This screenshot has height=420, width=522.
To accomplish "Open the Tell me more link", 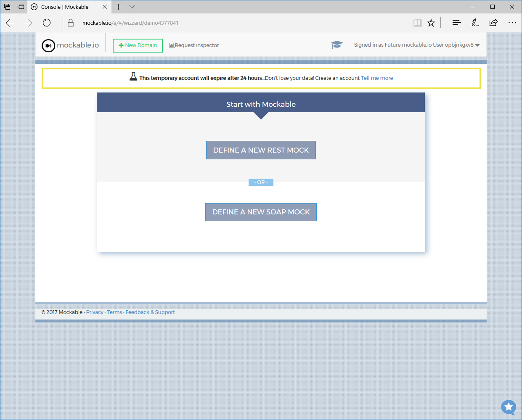I will pos(377,78).
